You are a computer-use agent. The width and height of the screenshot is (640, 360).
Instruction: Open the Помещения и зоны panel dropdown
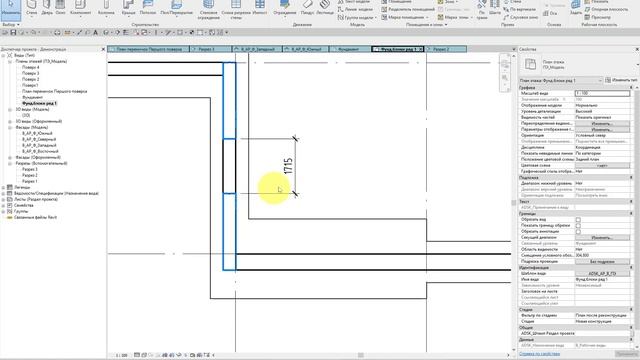pos(427,24)
